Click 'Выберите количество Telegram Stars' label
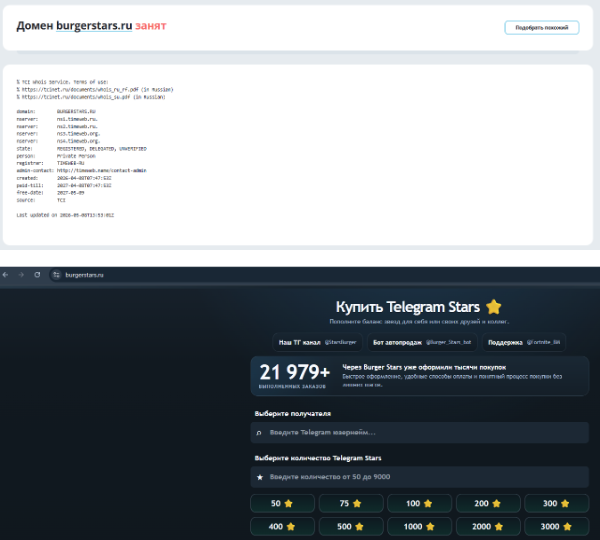600x540 pixels. (x=318, y=458)
